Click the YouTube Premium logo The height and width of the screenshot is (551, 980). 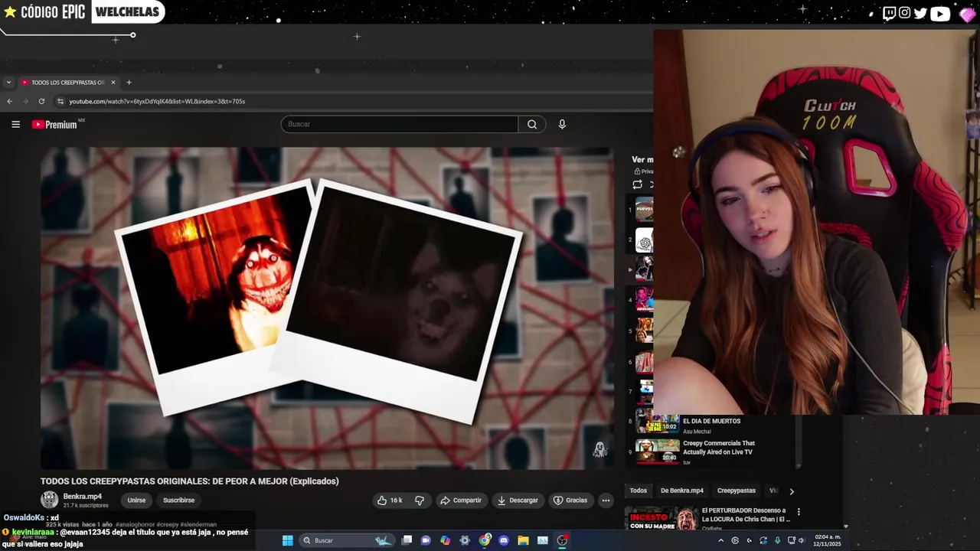click(55, 124)
